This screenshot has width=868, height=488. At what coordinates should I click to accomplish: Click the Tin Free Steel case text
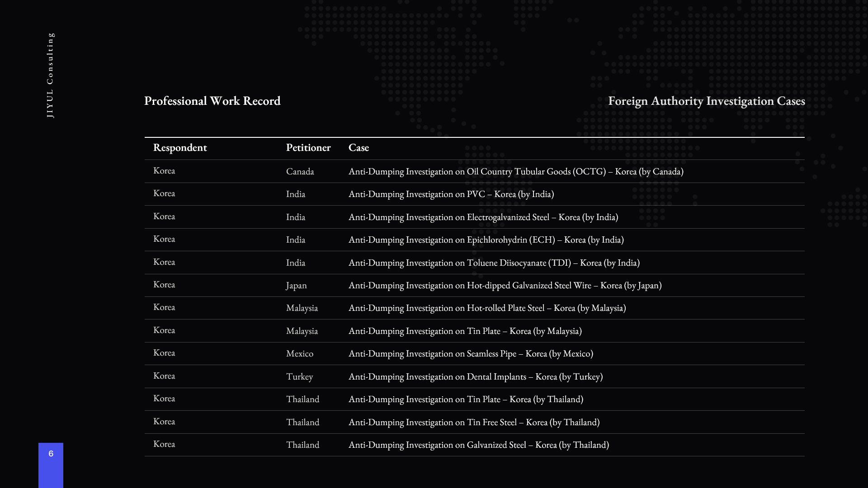click(x=474, y=422)
